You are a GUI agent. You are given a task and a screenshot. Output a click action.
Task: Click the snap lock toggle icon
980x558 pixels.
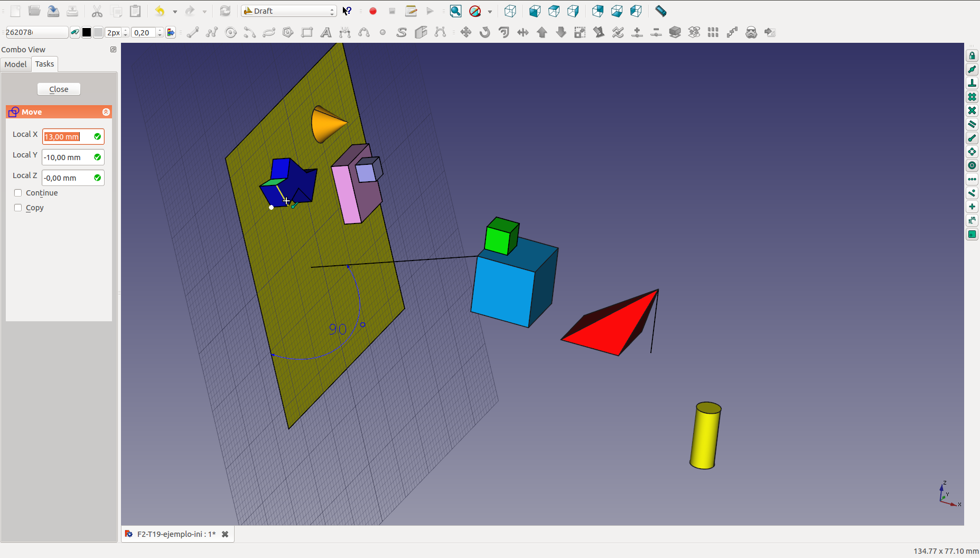972,56
